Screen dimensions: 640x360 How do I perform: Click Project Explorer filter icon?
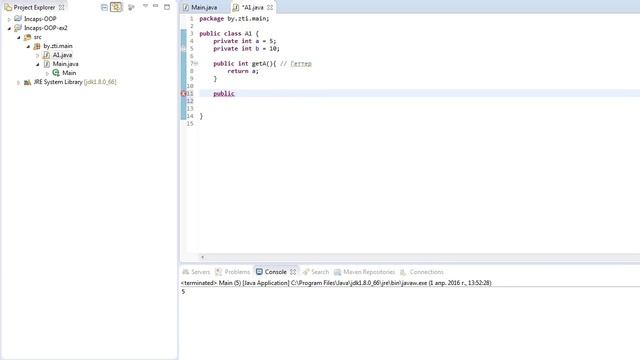point(131,7)
